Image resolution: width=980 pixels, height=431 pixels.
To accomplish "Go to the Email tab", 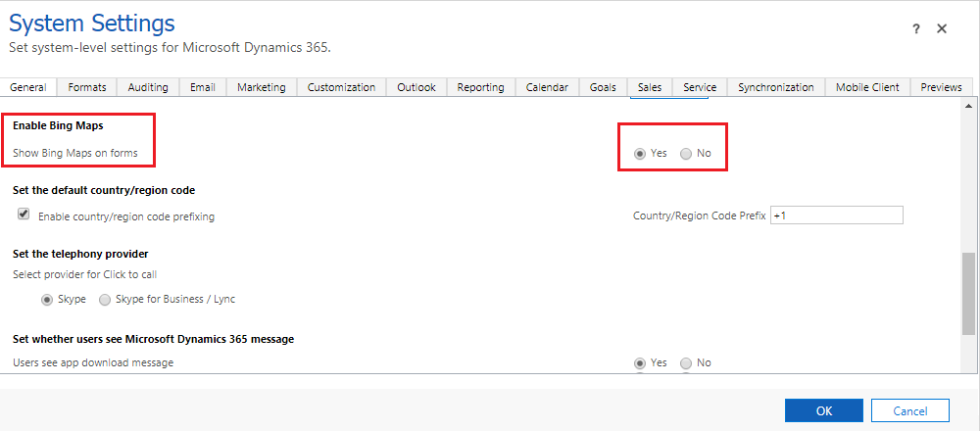I will (x=203, y=87).
